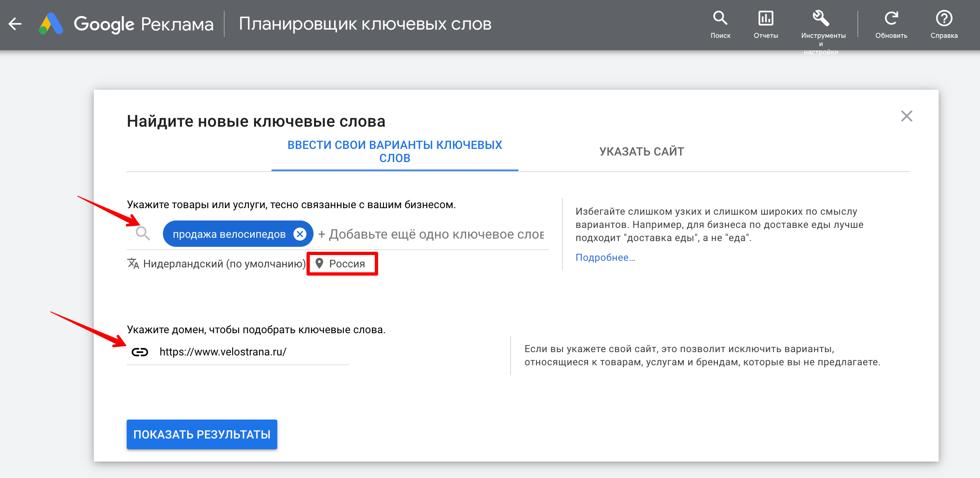Go back using the left arrow icon
The height and width of the screenshot is (478, 980).
point(15,24)
